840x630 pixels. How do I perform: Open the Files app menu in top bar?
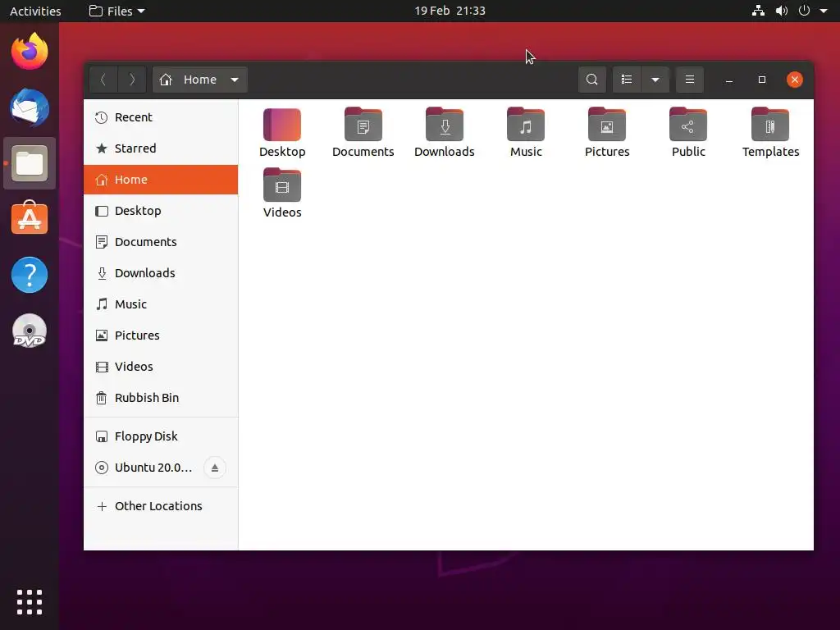click(116, 11)
